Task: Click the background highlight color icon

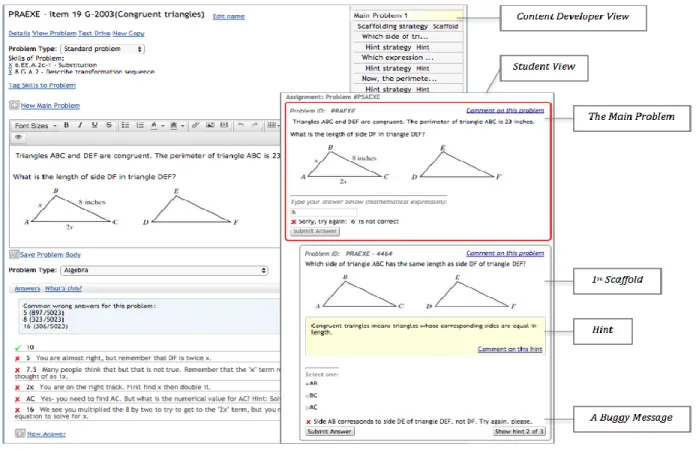Action: click(174, 126)
